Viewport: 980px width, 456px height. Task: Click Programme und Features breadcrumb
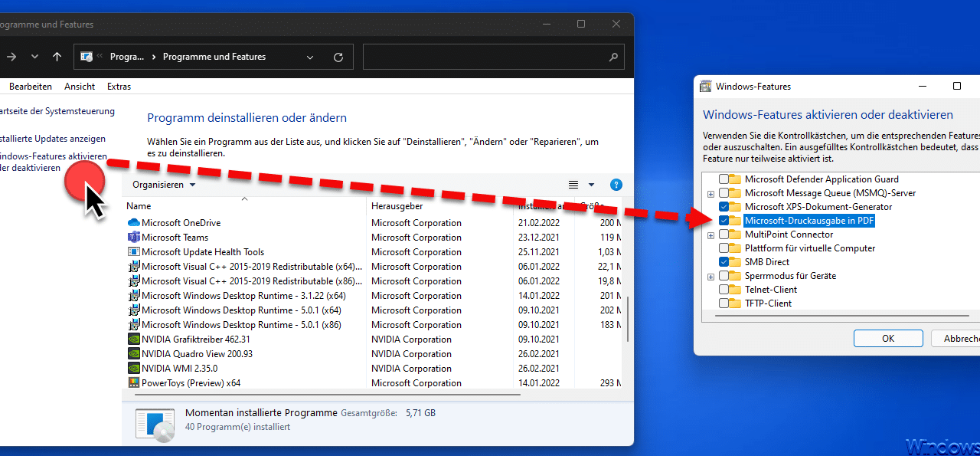214,57
